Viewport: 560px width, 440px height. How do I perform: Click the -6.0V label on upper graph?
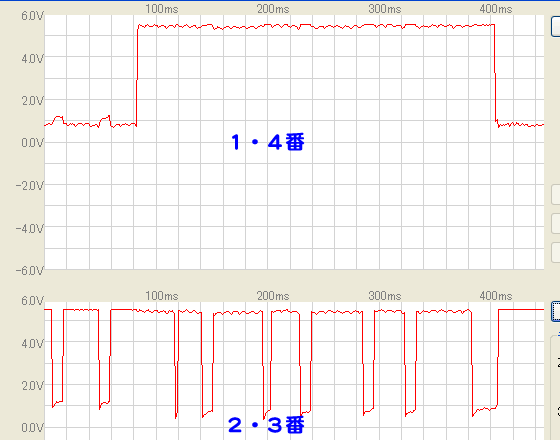pyautogui.click(x=29, y=270)
